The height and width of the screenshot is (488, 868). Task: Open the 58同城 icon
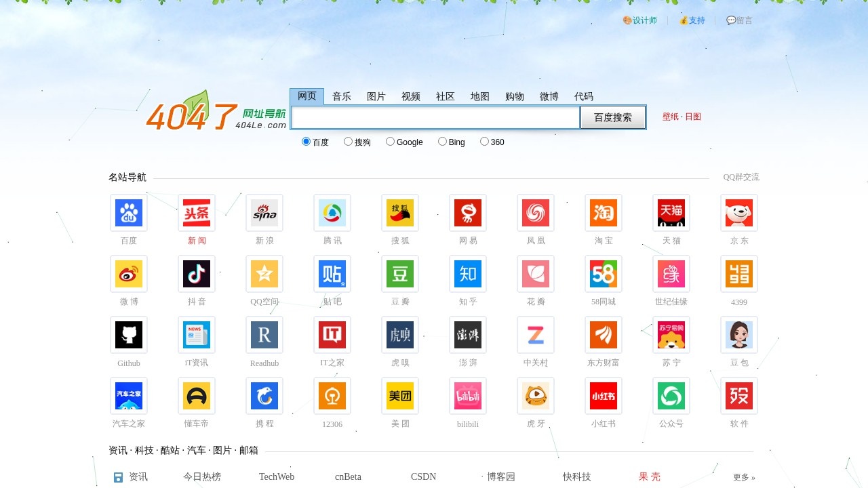coord(604,274)
